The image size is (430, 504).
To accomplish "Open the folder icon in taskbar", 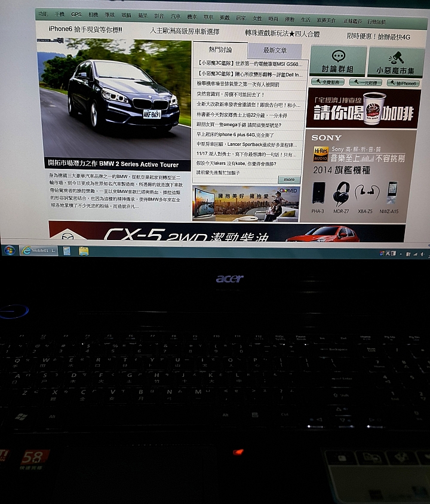I will click(x=84, y=251).
